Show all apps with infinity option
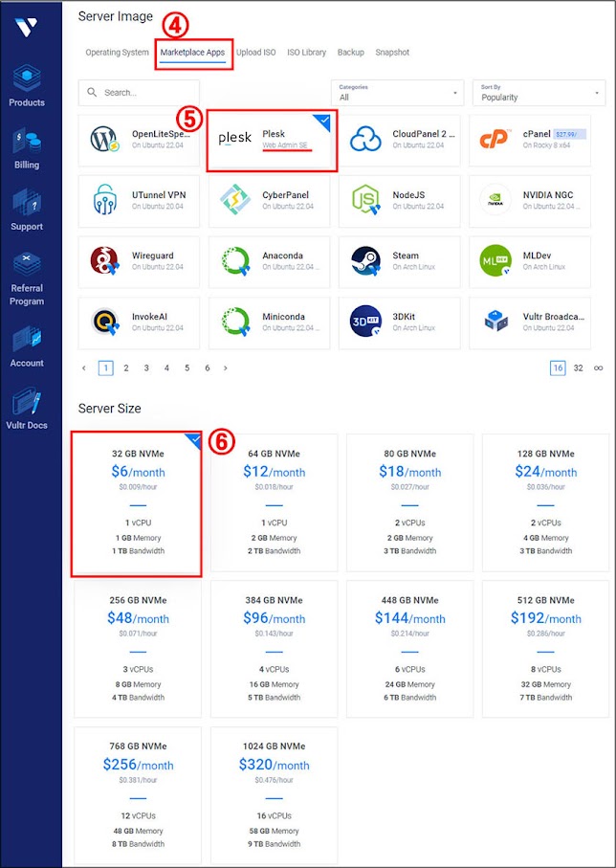This screenshot has height=868, width=616. tap(598, 368)
